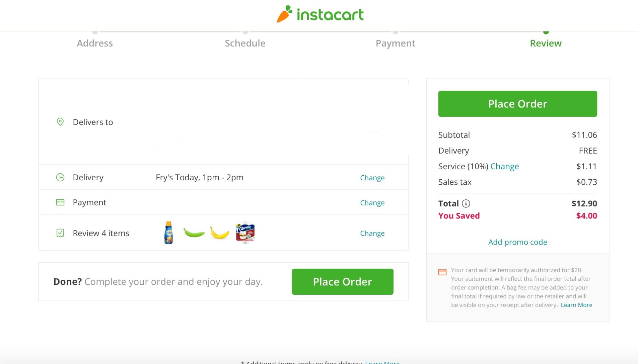The height and width of the screenshot is (364, 638).
Task: Click the clock icon next to Delivery
Action: pos(60,177)
